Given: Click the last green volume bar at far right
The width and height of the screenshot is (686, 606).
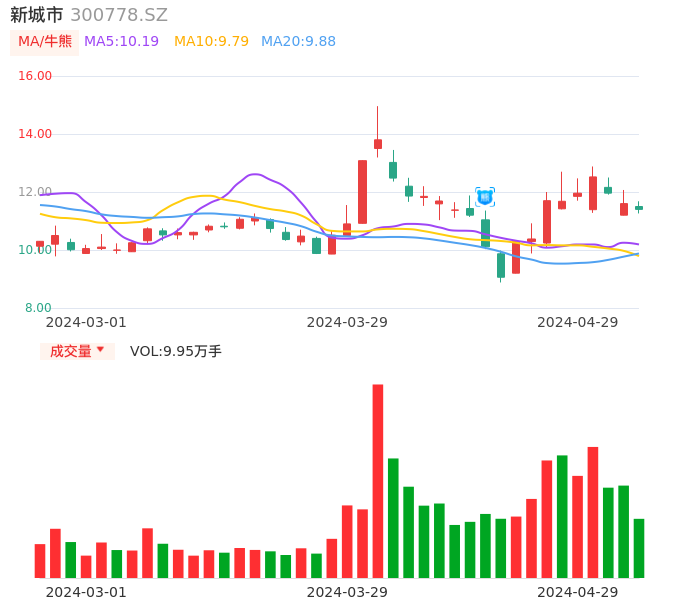Looking at the screenshot, I should click(639, 548).
